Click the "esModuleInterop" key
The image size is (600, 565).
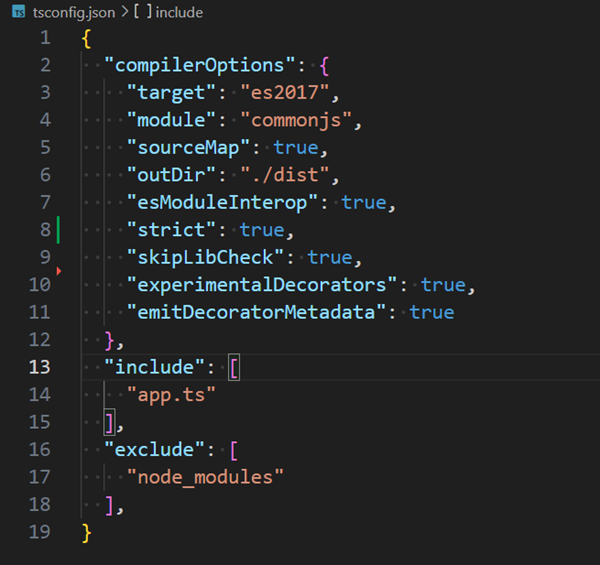coord(222,203)
